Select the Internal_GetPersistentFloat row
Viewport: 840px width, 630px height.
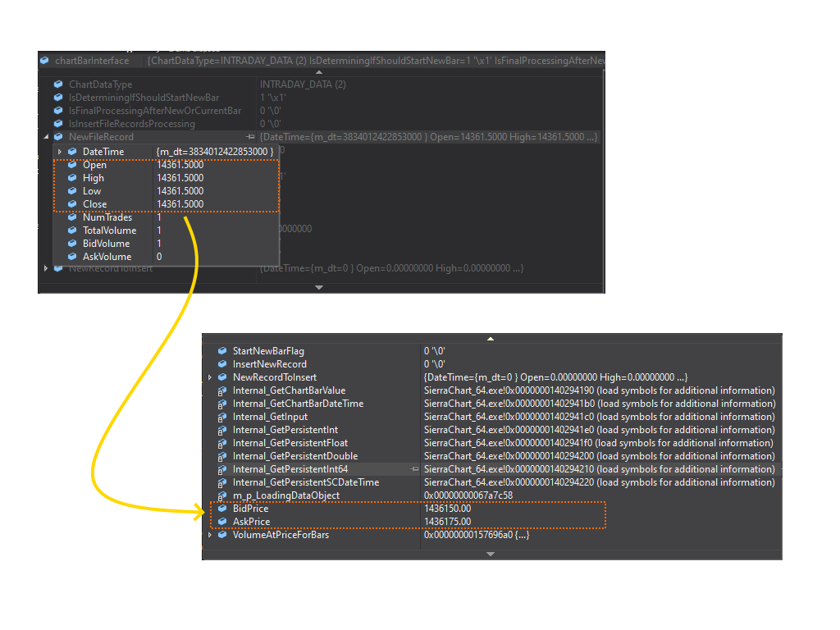tap(492, 443)
